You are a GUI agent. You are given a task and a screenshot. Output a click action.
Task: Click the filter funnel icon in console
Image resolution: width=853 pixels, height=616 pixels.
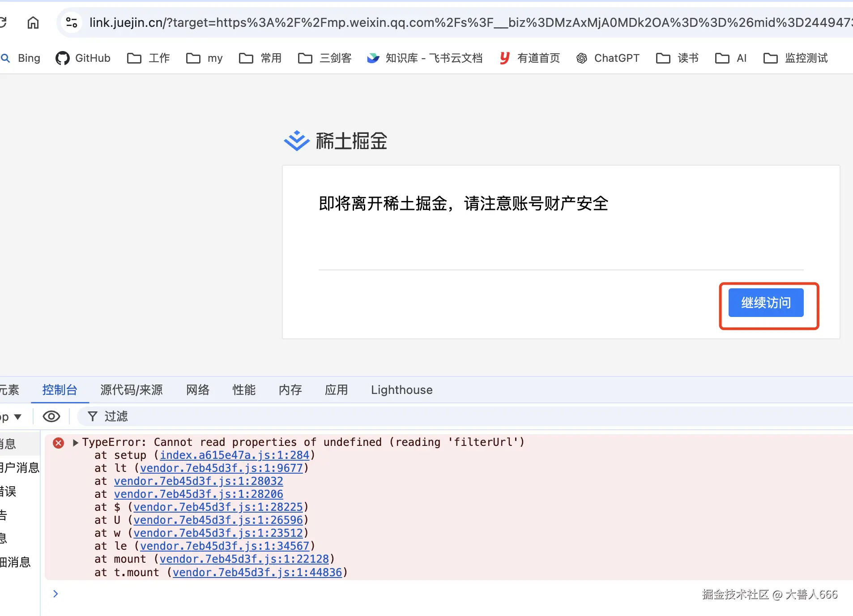point(92,416)
